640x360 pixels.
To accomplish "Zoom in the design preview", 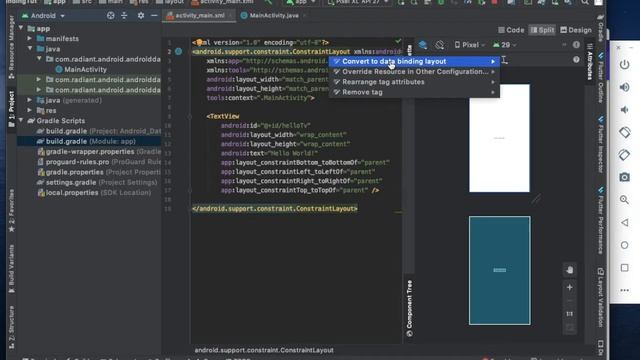I will 569,287.
